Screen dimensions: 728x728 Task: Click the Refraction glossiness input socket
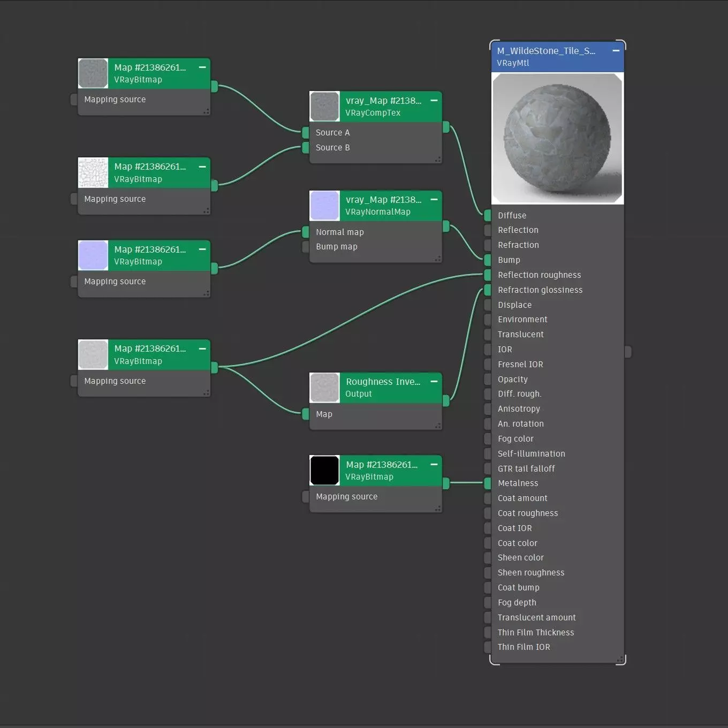point(488,290)
